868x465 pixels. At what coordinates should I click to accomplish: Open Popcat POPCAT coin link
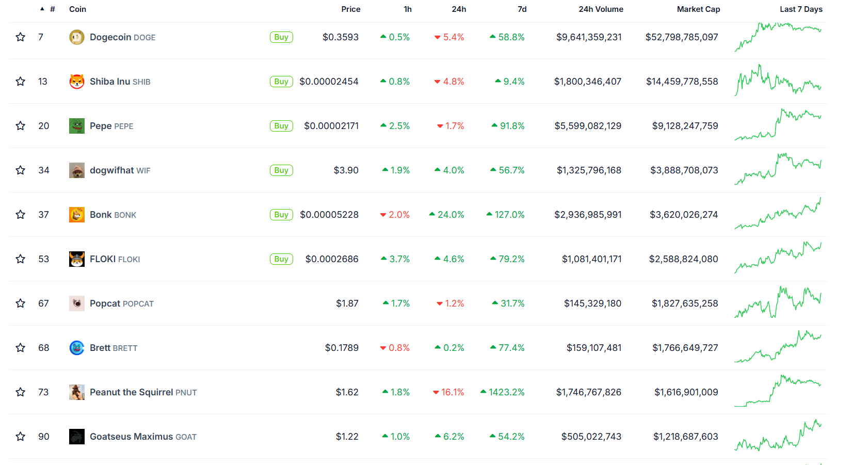tap(122, 303)
